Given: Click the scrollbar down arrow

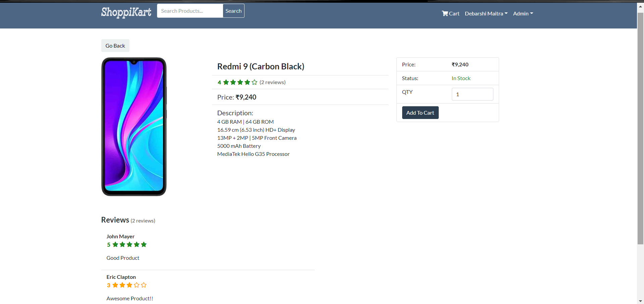Looking at the screenshot, I should 640,301.
